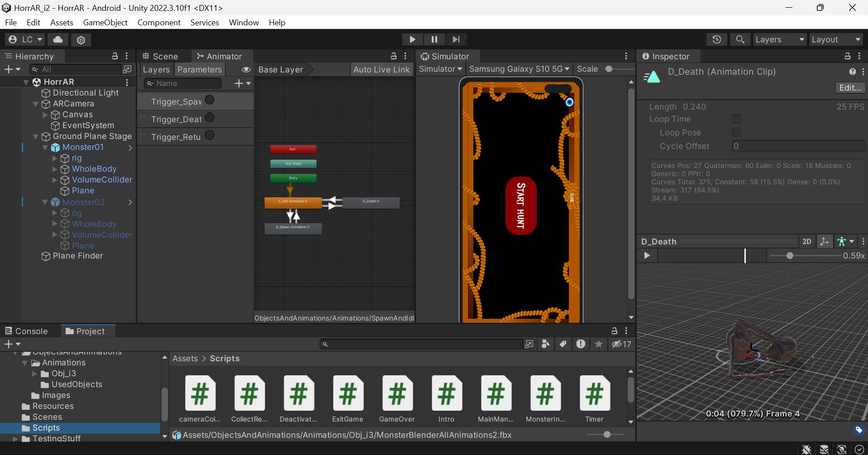Open the GameObject menu
This screenshot has height=455, width=868.
point(105,23)
